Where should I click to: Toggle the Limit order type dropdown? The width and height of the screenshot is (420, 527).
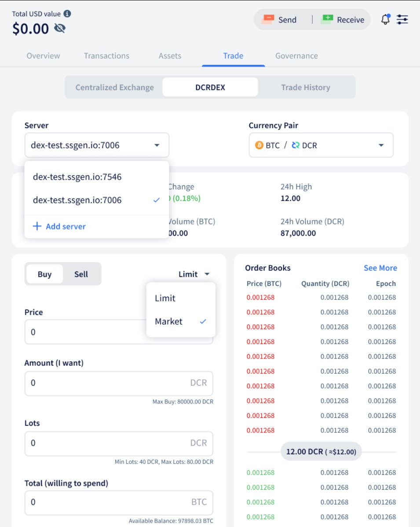click(194, 274)
